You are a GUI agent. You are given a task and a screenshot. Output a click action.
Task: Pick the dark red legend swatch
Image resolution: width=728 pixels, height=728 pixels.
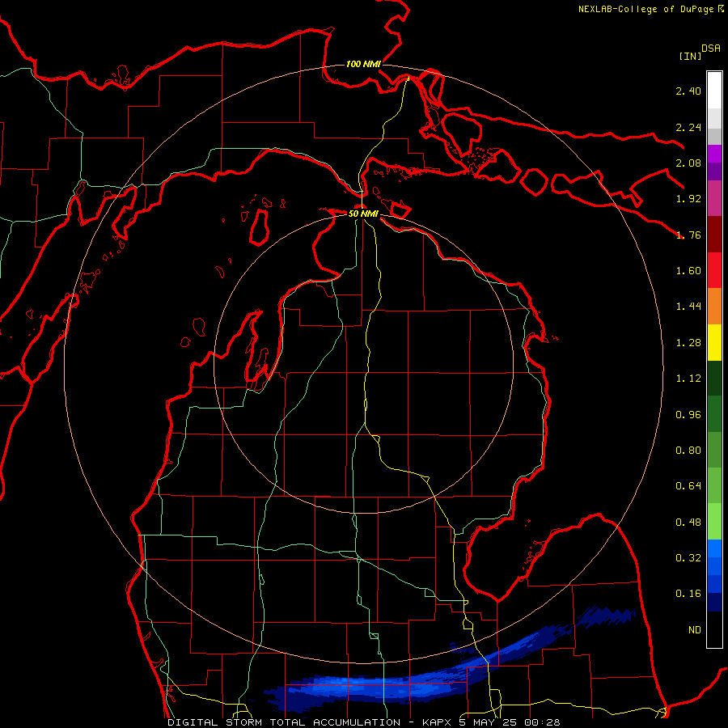(714, 235)
